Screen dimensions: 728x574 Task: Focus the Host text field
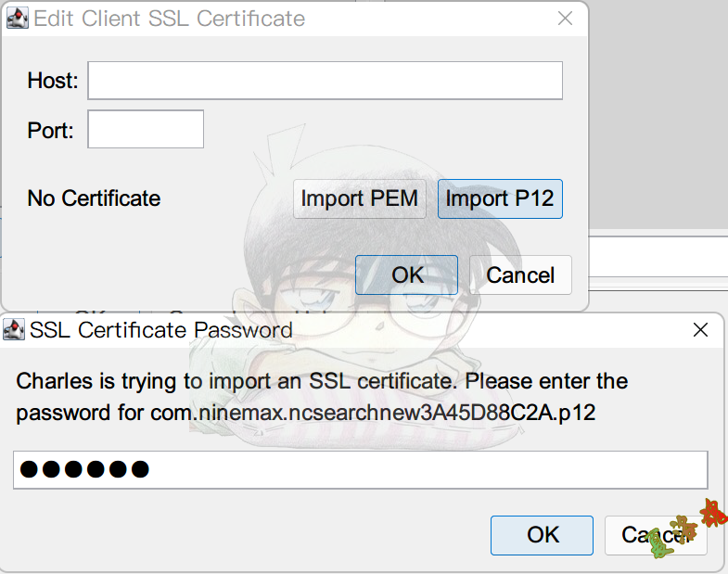[325, 81]
